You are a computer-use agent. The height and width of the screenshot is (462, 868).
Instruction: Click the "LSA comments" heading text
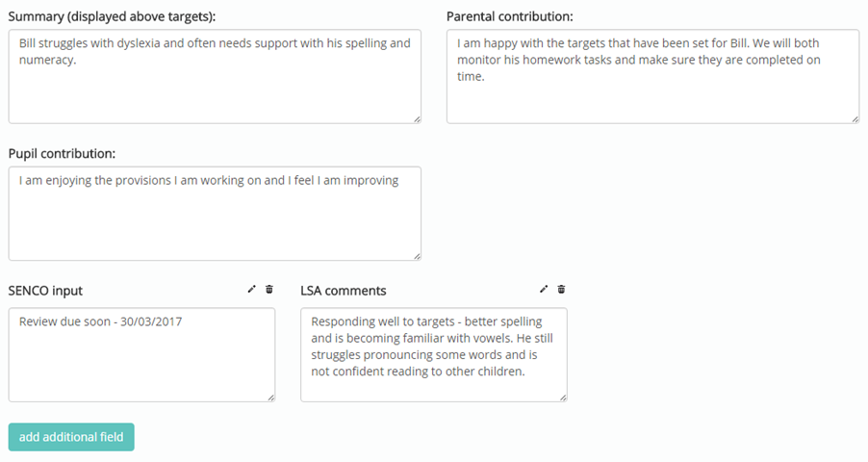pyautogui.click(x=344, y=291)
